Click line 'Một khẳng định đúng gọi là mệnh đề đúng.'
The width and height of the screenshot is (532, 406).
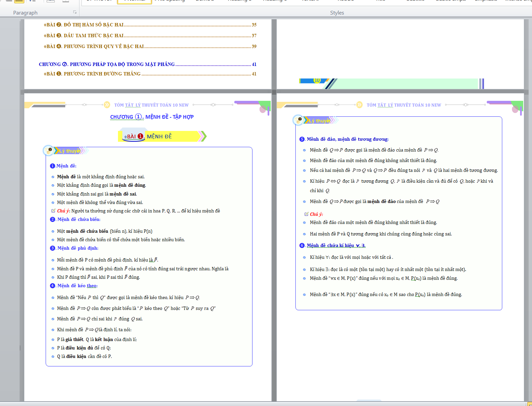click(x=101, y=185)
